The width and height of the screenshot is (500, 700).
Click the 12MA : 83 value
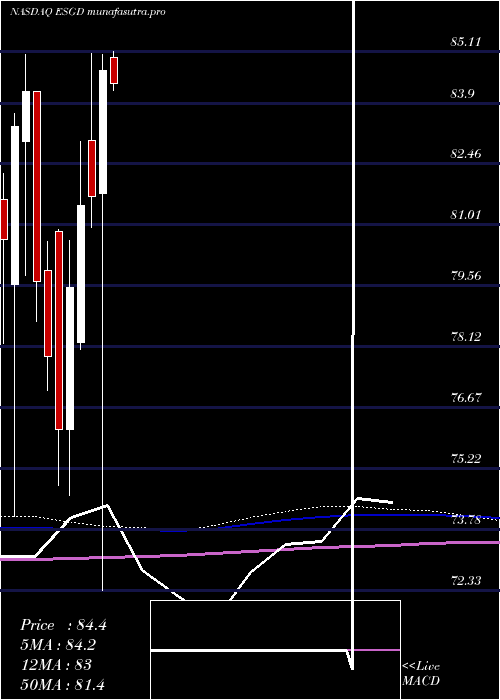[56, 665]
